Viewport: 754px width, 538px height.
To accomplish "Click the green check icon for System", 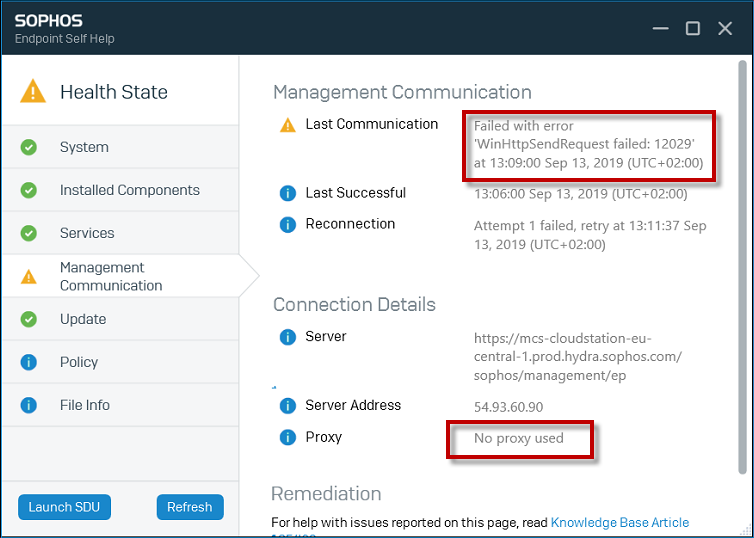I will tap(29, 147).
